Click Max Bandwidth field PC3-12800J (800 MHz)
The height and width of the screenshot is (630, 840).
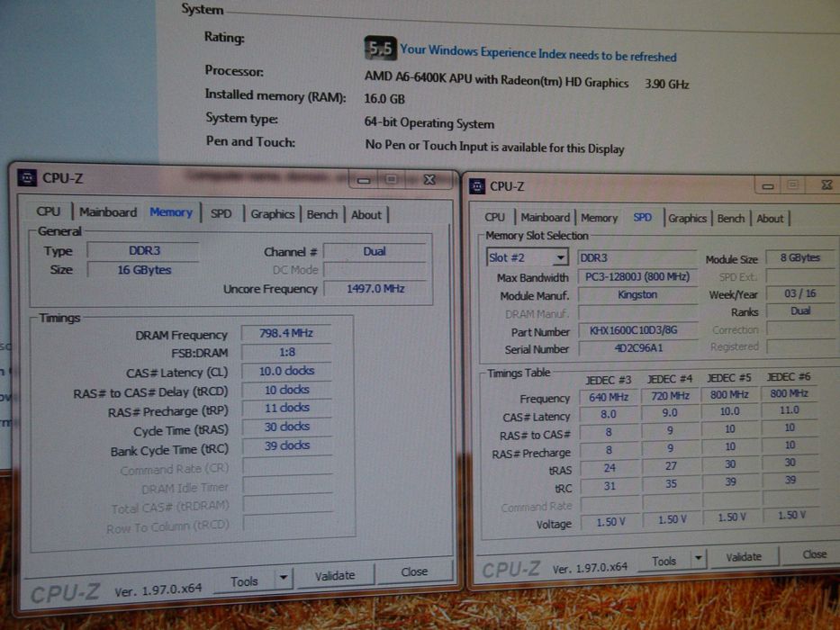tap(637, 277)
